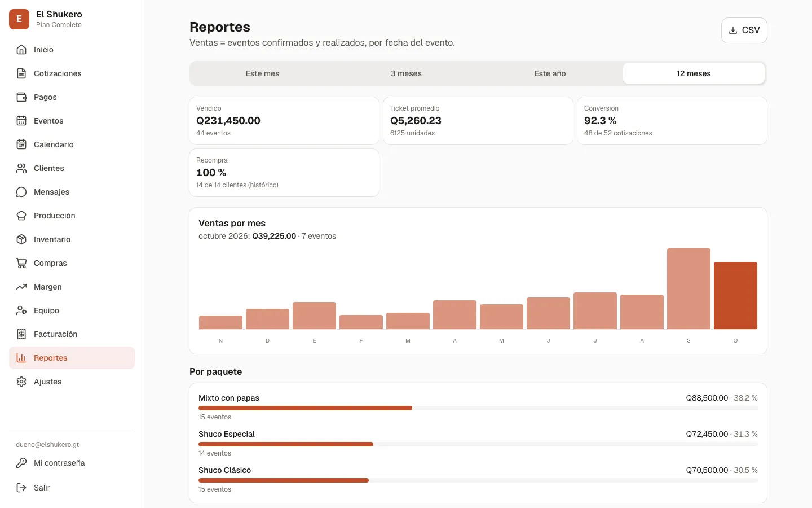Click the document icon beside Cotizaciones
The height and width of the screenshot is (508, 812).
pos(21,73)
